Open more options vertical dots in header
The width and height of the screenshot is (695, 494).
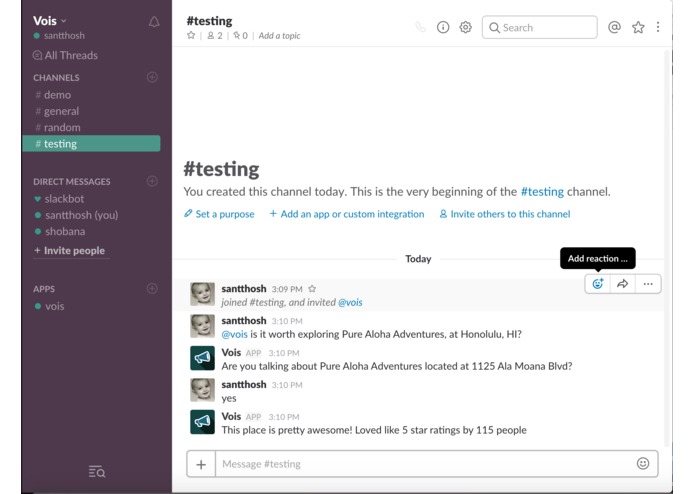pos(658,27)
